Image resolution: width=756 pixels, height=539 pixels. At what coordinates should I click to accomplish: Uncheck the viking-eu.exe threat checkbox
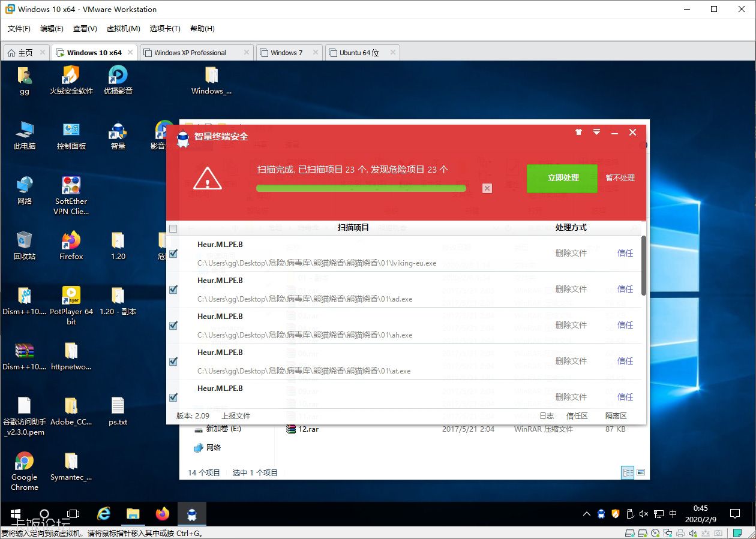point(173,254)
